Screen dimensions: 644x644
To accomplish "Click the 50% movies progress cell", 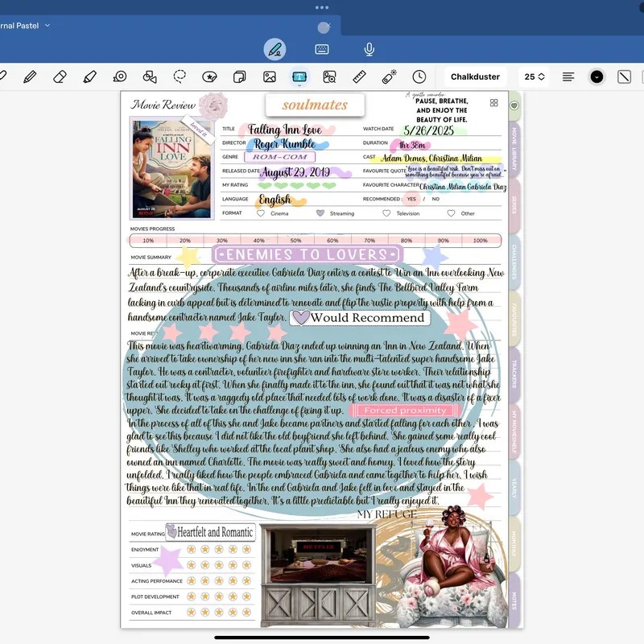I will pos(295,241).
